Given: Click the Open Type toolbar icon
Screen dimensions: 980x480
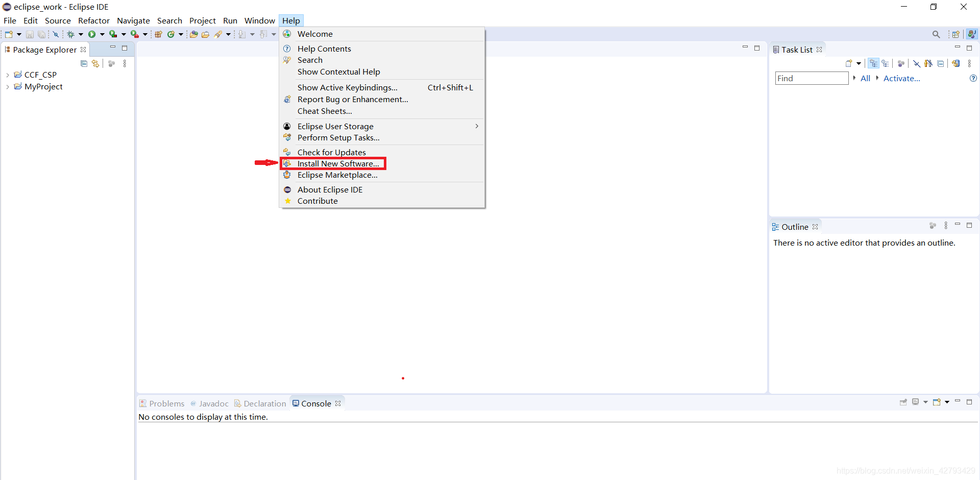Looking at the screenshot, I should click(193, 34).
